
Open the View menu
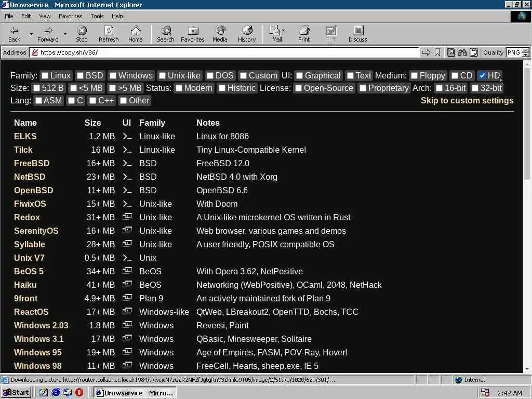click(45, 16)
